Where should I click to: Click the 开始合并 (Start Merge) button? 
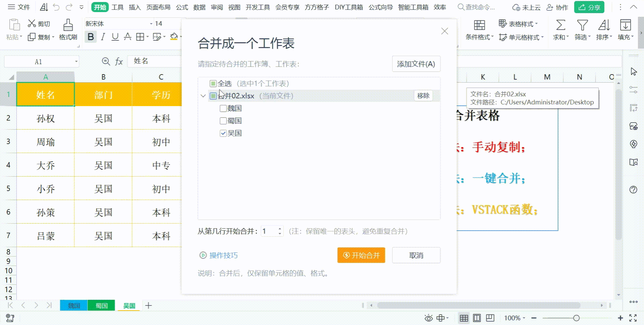(361, 256)
